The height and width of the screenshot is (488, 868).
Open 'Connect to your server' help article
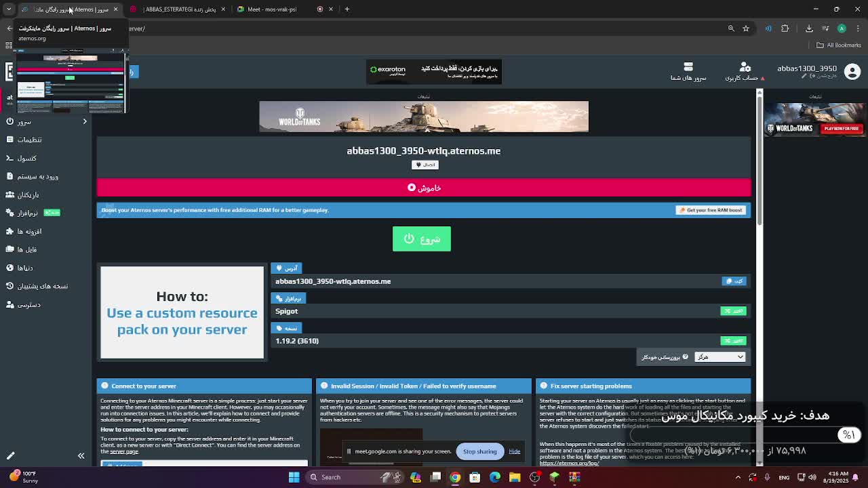click(x=204, y=386)
